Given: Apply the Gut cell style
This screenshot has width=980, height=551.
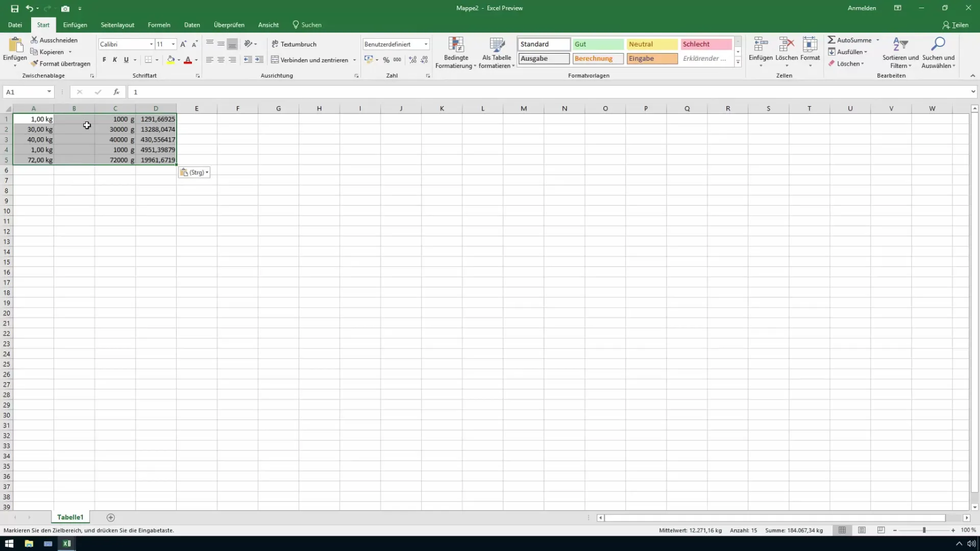Looking at the screenshot, I should pos(598,44).
